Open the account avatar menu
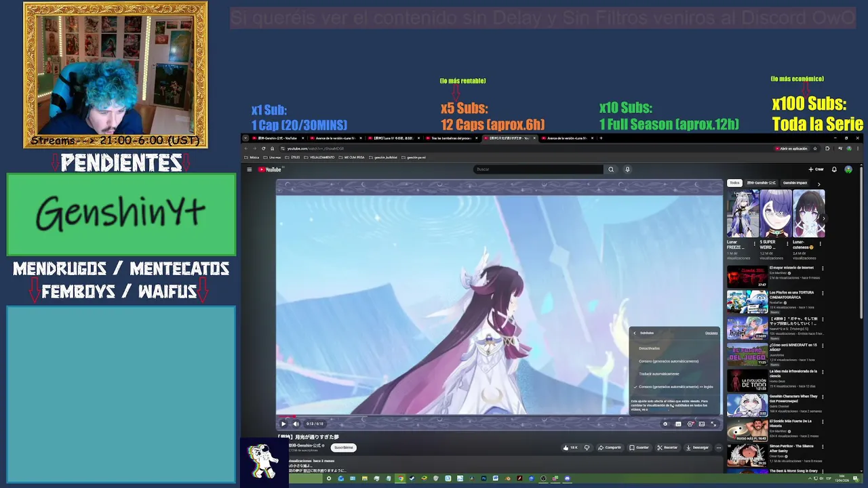 coord(848,169)
